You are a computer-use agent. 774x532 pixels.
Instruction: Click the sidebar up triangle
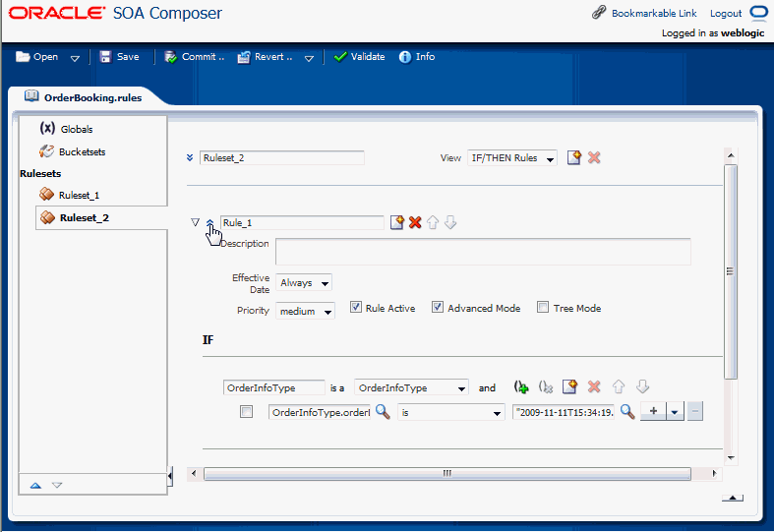(35, 485)
